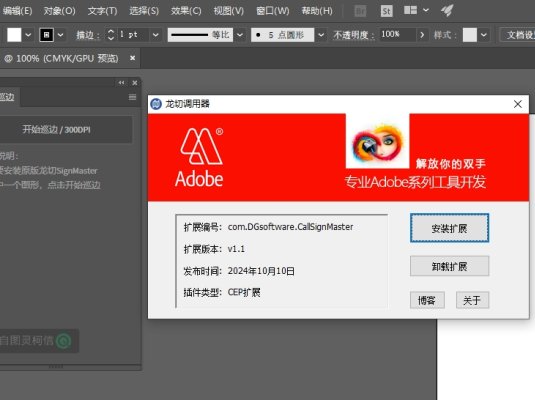Close the floating 巡边 panel
535x400 pixels.
pos(135,83)
